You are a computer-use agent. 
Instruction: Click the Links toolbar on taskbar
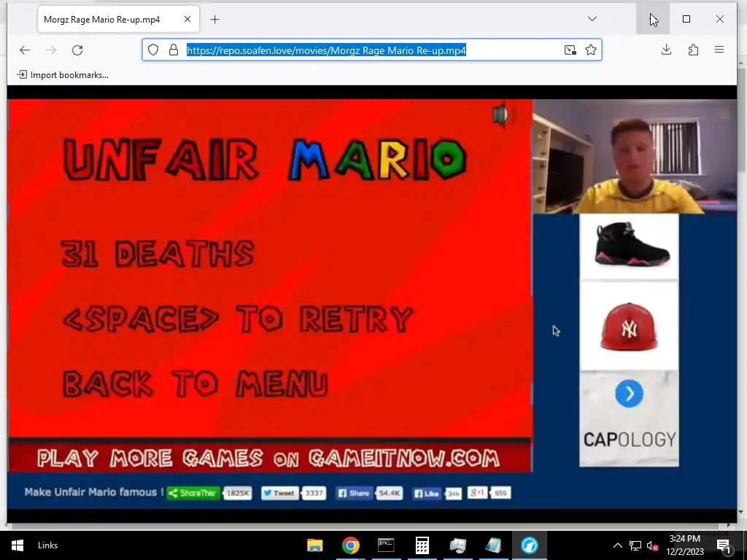47,545
